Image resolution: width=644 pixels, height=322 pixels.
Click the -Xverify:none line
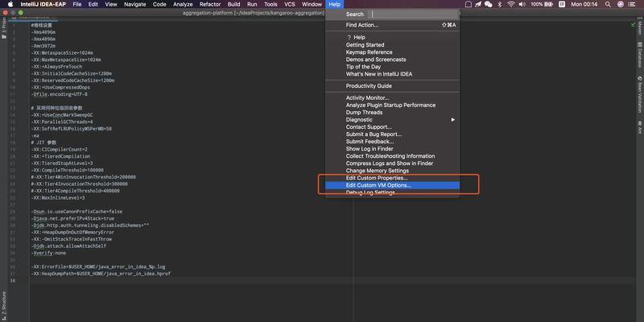click(48, 253)
